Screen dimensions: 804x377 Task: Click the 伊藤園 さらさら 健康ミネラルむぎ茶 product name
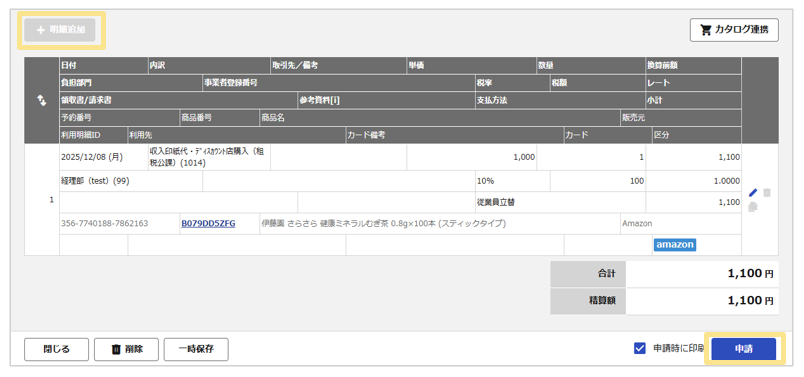pyautogui.click(x=384, y=224)
